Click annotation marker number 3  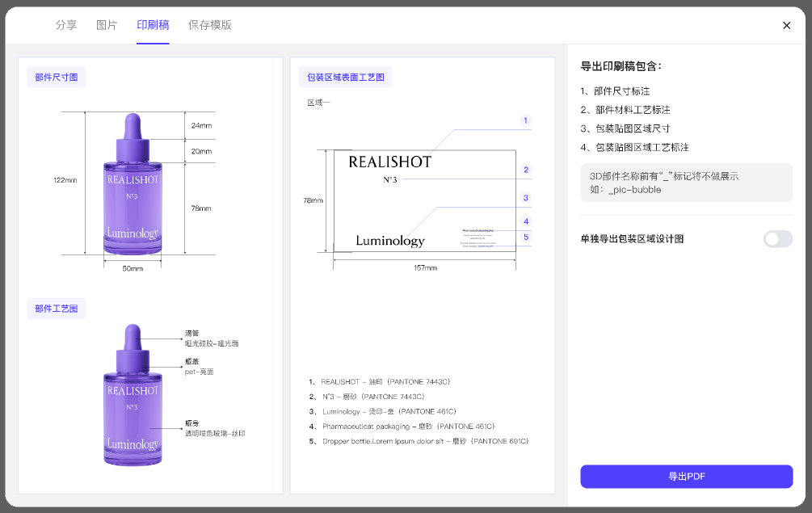[x=526, y=198]
